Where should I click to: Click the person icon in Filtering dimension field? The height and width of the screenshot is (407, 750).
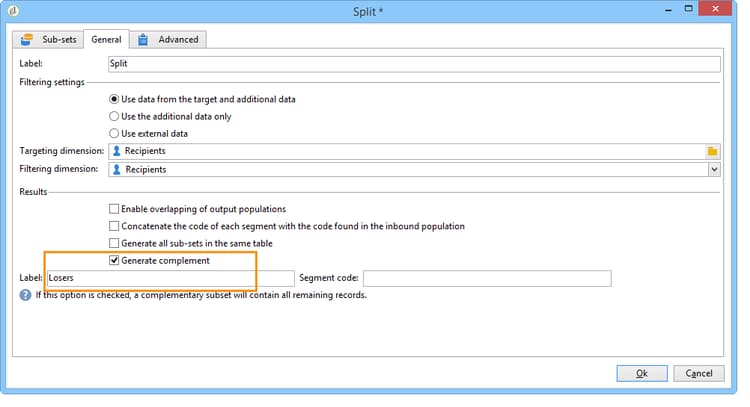click(116, 169)
